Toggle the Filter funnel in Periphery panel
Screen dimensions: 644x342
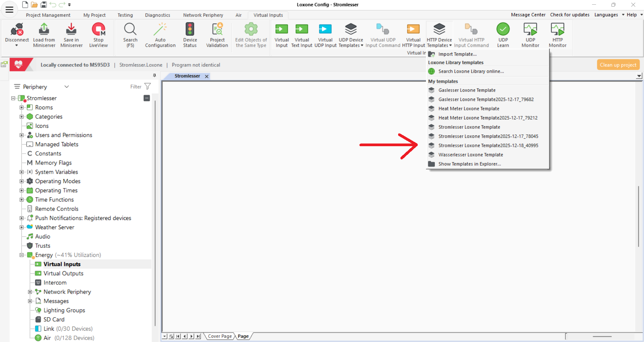pos(148,87)
